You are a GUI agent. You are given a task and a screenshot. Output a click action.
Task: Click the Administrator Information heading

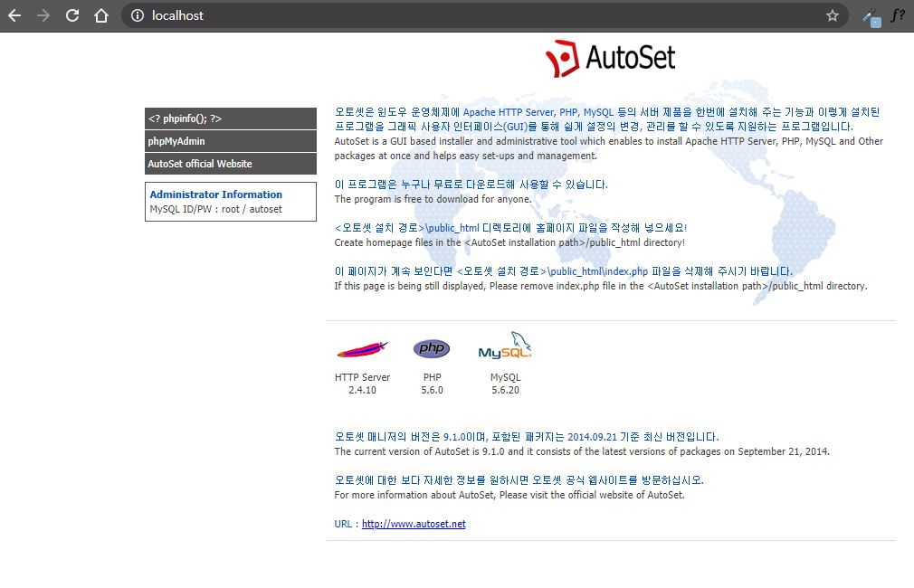point(215,194)
